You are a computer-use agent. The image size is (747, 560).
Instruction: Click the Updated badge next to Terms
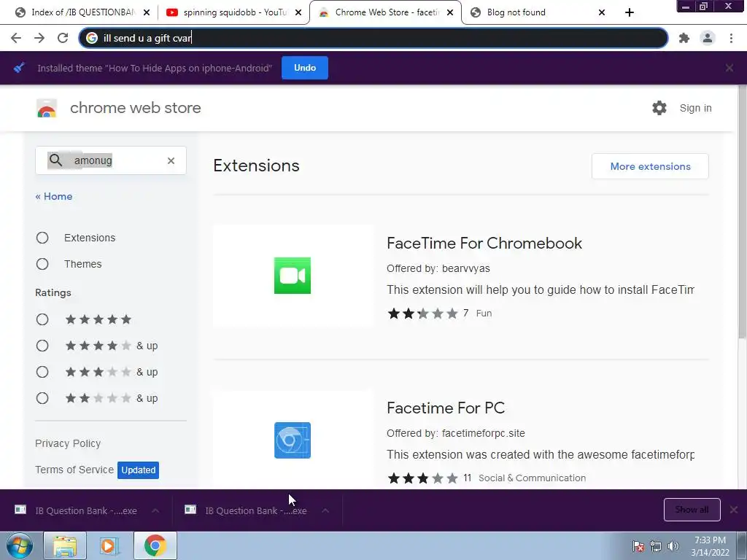[x=138, y=470]
